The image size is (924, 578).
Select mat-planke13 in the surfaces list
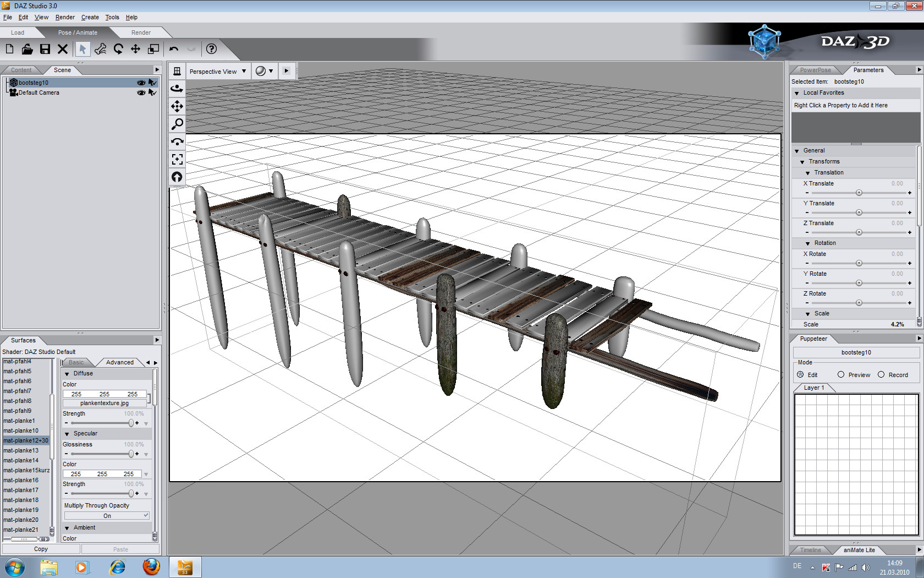(21, 450)
